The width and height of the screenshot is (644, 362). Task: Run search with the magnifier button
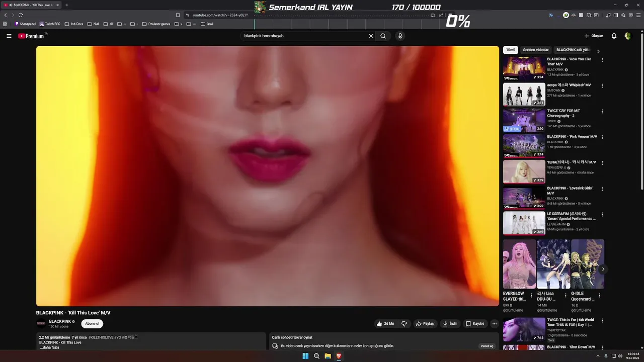(383, 36)
